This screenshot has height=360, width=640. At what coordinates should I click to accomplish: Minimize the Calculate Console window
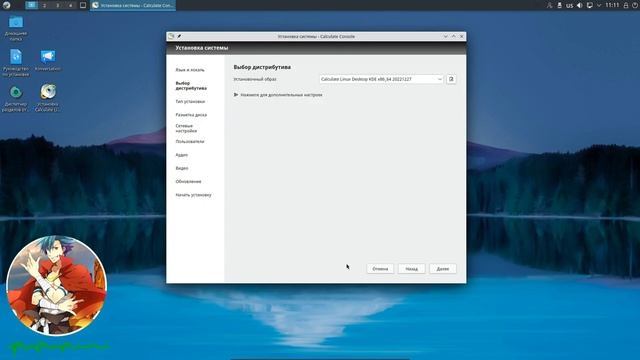pyautogui.click(x=445, y=36)
